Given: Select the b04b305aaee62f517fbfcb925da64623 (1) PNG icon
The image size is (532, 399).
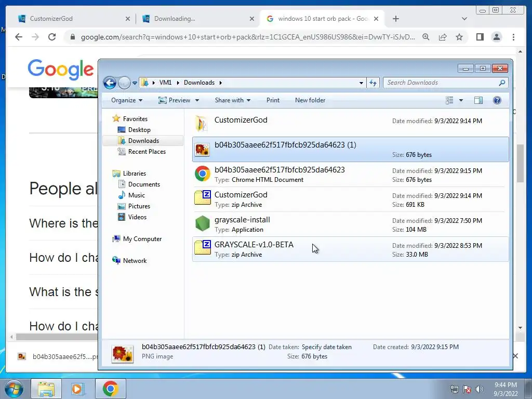Looking at the screenshot, I should tap(202, 149).
